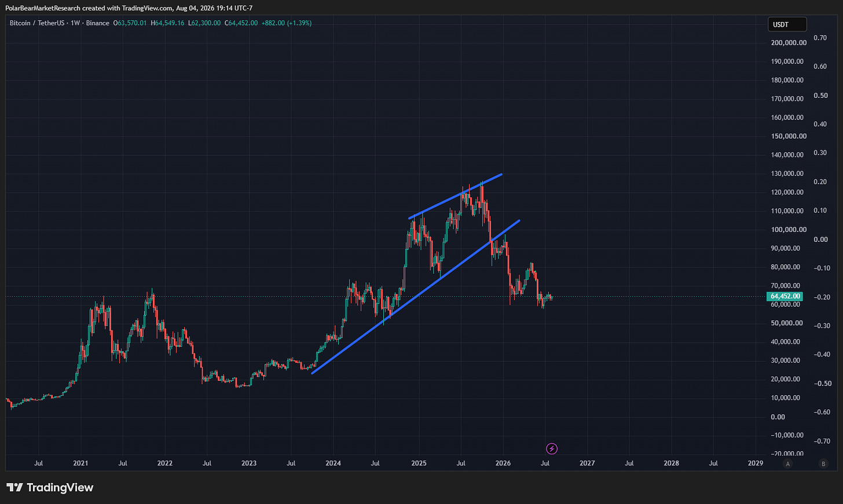Click the "Bitcoin / TetherUS" symbol title

tap(38, 23)
